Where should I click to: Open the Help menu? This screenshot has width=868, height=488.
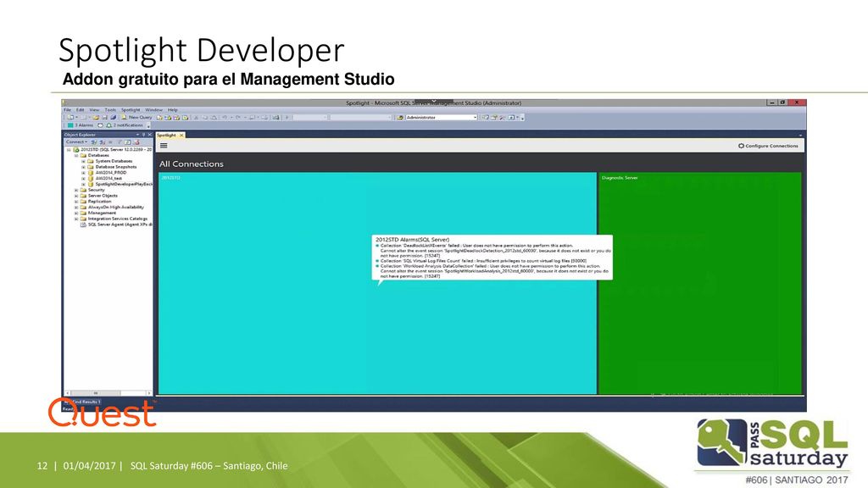pyautogui.click(x=173, y=110)
